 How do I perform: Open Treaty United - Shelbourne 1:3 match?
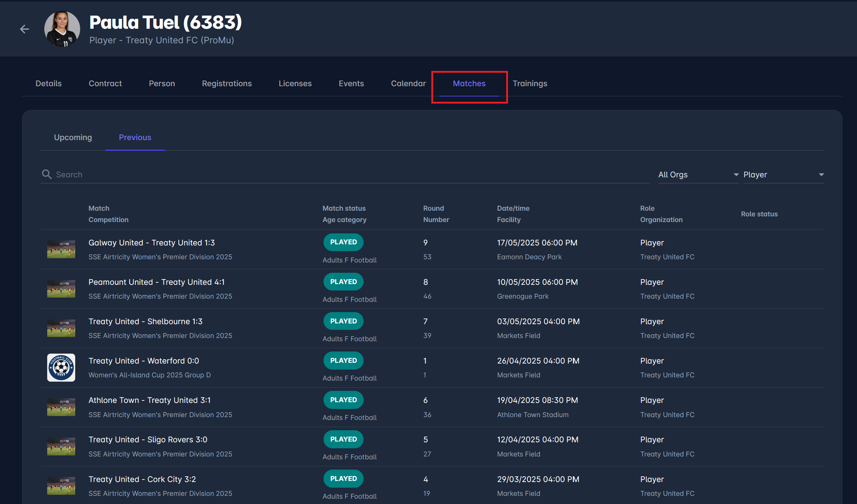click(x=145, y=321)
